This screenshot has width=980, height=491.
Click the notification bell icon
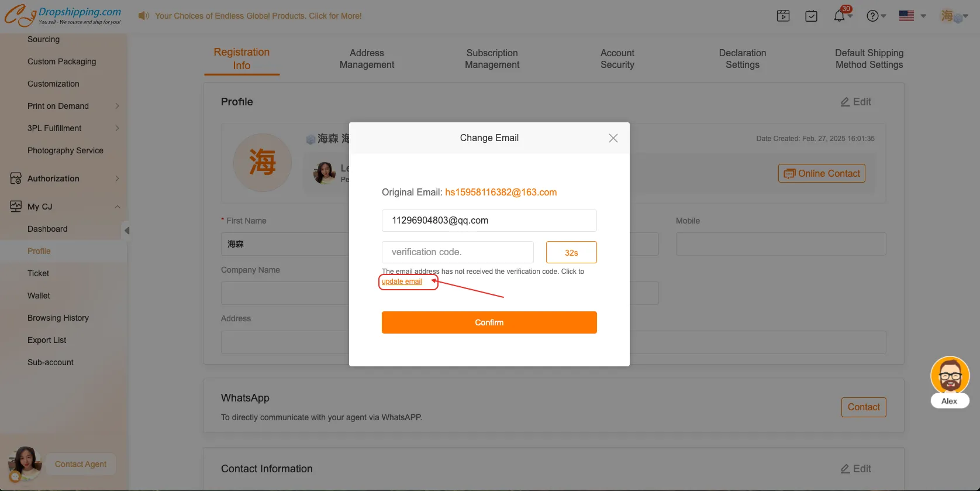pyautogui.click(x=839, y=16)
